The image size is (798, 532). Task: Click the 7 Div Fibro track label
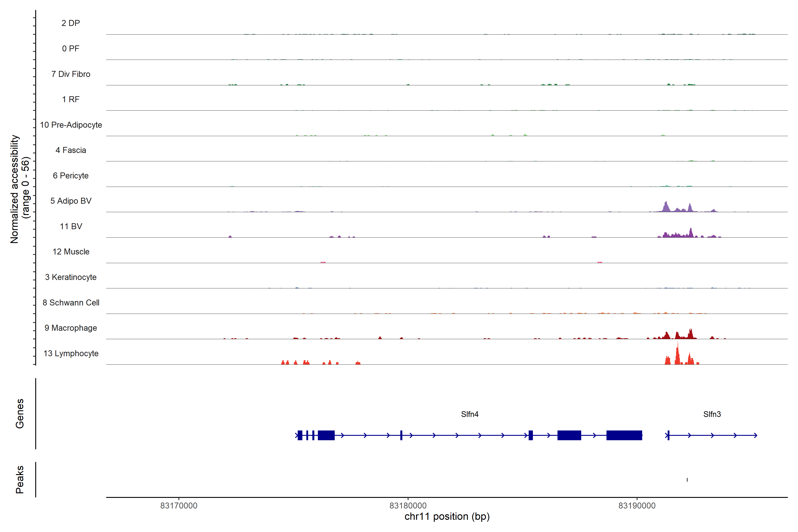(x=71, y=74)
